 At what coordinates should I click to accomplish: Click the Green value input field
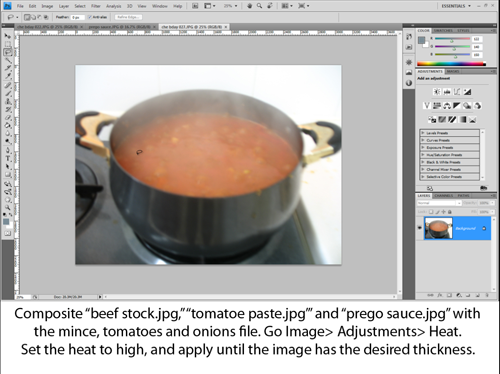click(477, 47)
